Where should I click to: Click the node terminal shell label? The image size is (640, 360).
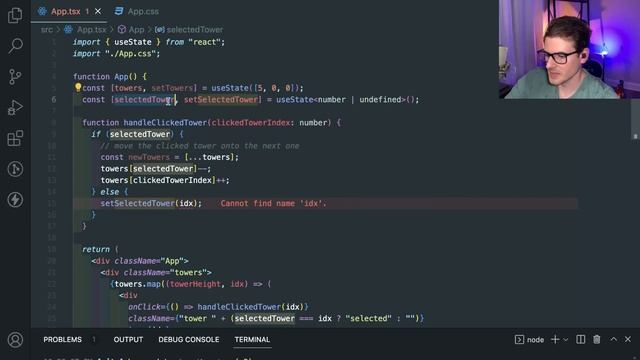tap(535, 340)
